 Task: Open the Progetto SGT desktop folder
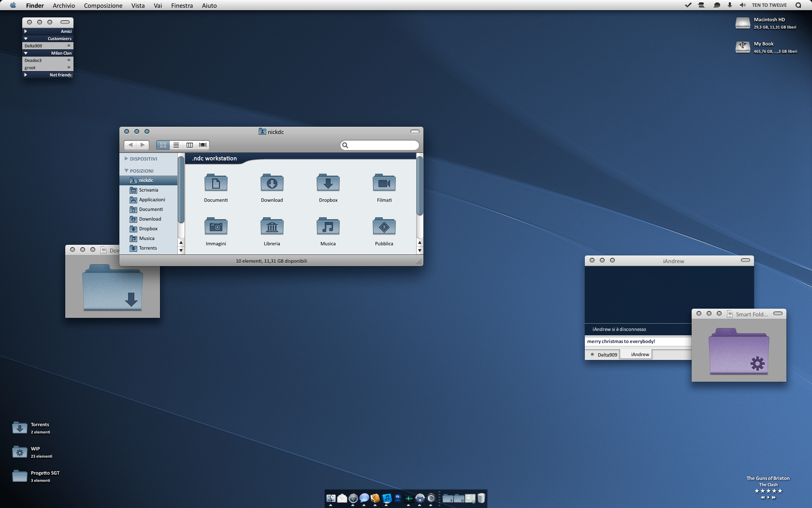pos(19,476)
